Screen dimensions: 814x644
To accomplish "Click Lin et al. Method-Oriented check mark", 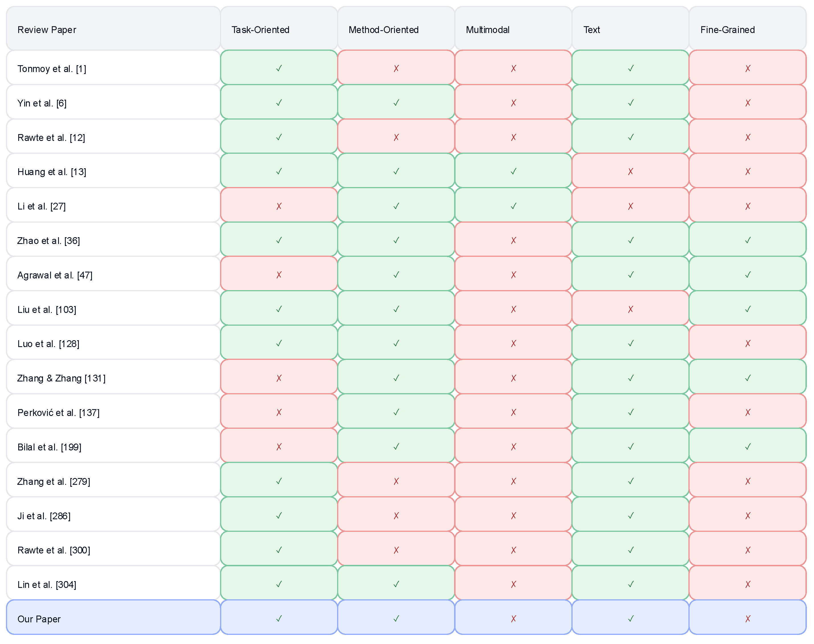I will (x=396, y=584).
